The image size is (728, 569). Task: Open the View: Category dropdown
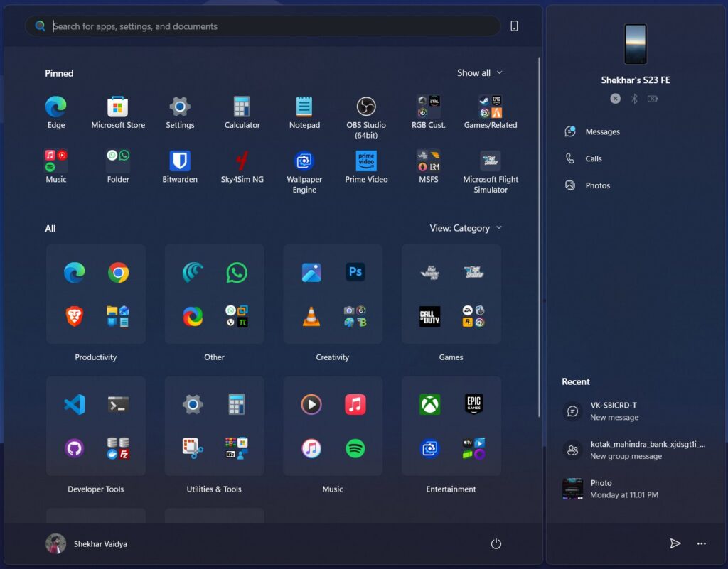point(466,228)
